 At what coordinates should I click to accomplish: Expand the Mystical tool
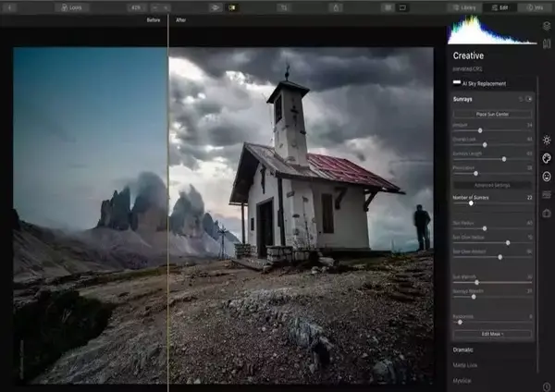[462, 381]
